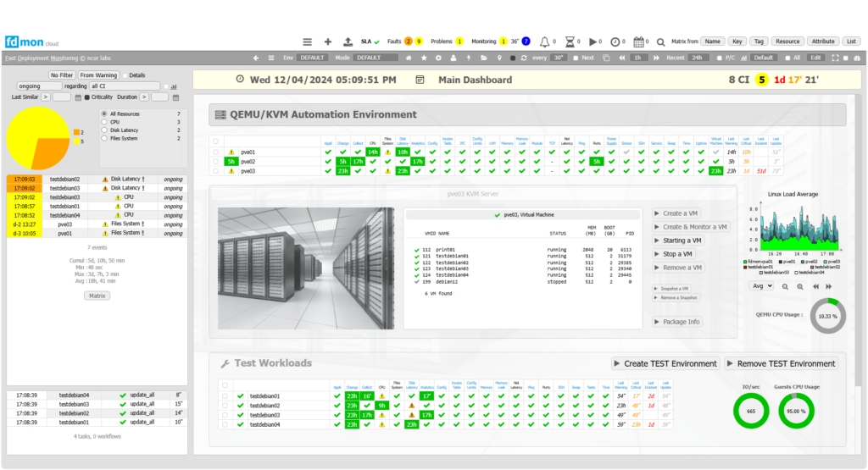
Task: Toggle the Details checkbox
Action: click(x=125, y=75)
